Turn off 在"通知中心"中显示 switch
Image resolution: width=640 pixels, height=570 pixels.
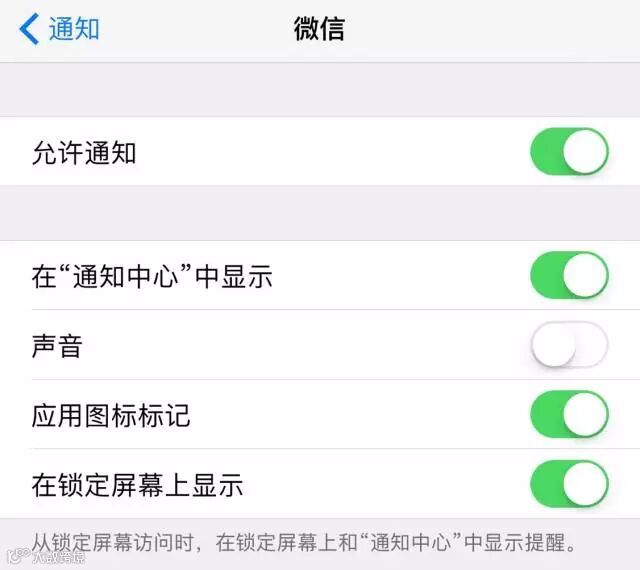[x=569, y=275]
